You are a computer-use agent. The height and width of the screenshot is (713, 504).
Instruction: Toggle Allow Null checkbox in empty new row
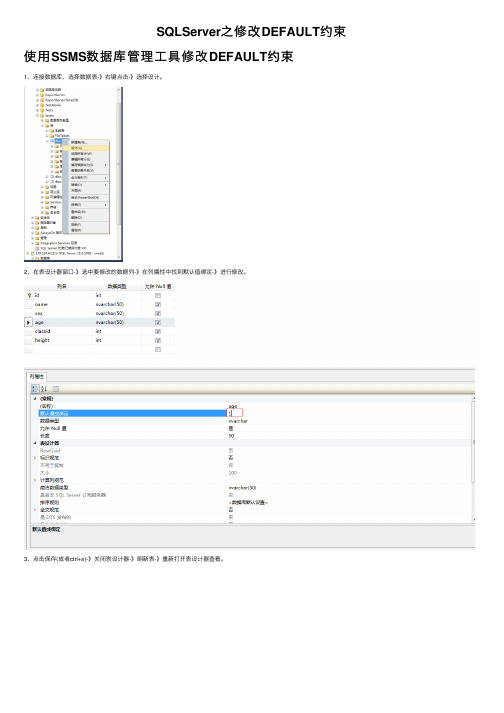point(158,350)
